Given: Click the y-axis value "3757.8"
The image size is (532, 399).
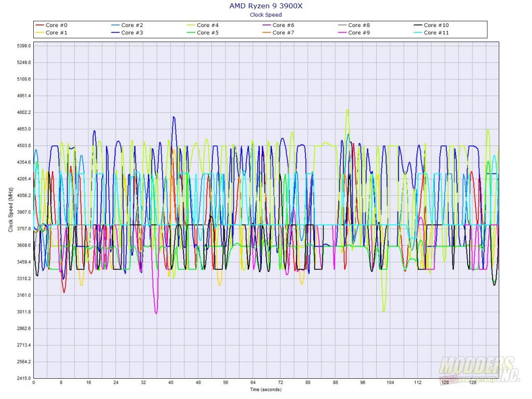Looking at the screenshot, I should tap(24, 229).
